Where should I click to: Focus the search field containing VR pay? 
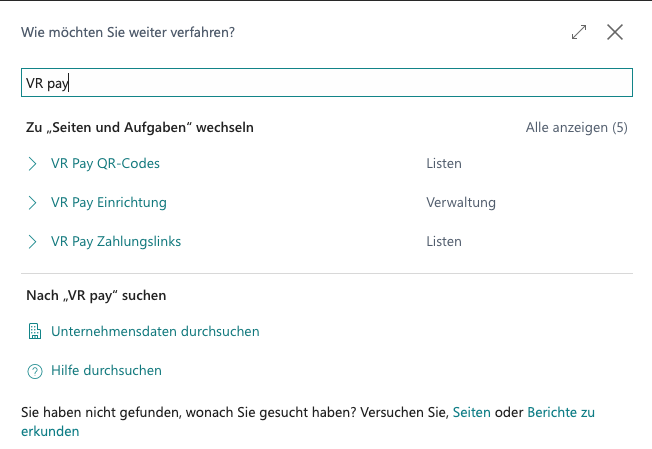[326, 83]
